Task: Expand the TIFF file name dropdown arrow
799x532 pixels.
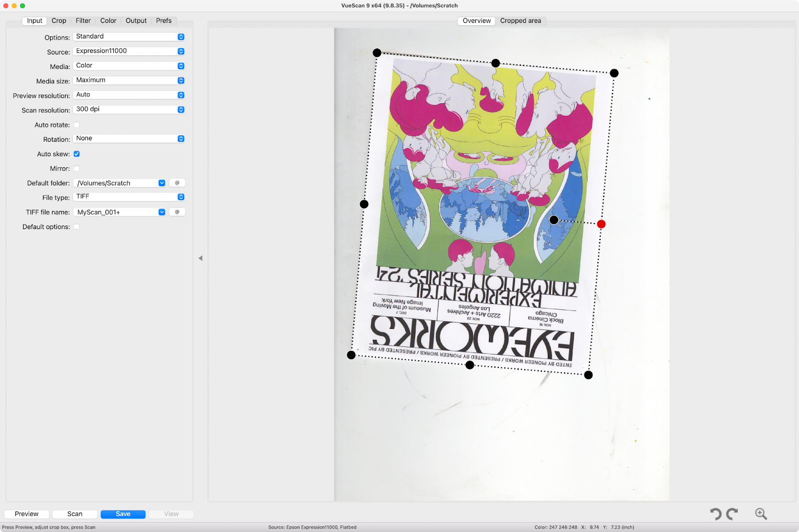Action: pyautogui.click(x=162, y=212)
